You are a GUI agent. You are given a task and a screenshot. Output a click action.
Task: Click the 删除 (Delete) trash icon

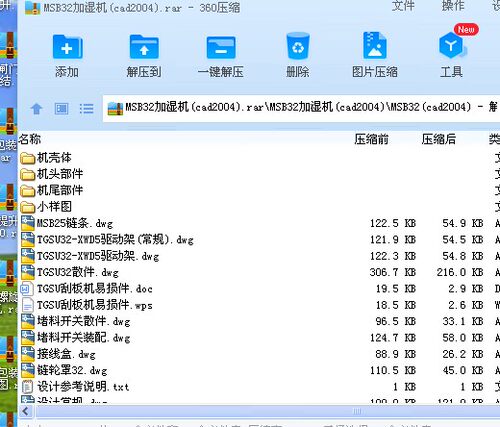coord(298,46)
